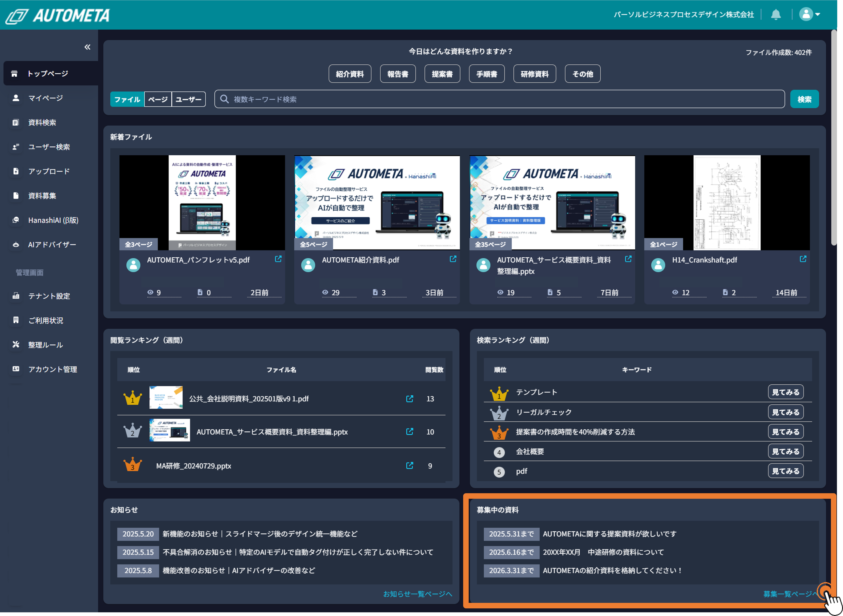Open AUTOMETAの紹介資料を格納してください！ request
This screenshot has width=843, height=616.
point(612,571)
